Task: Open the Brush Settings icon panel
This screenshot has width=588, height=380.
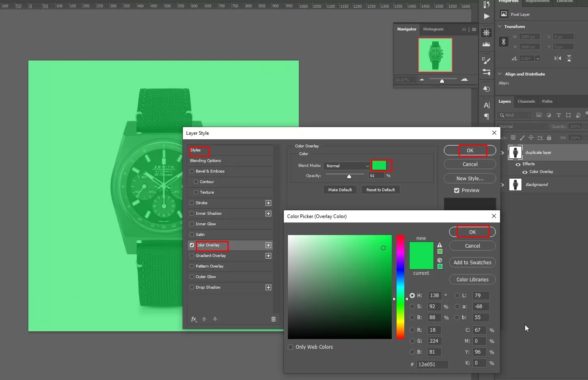Action: pyautogui.click(x=487, y=60)
